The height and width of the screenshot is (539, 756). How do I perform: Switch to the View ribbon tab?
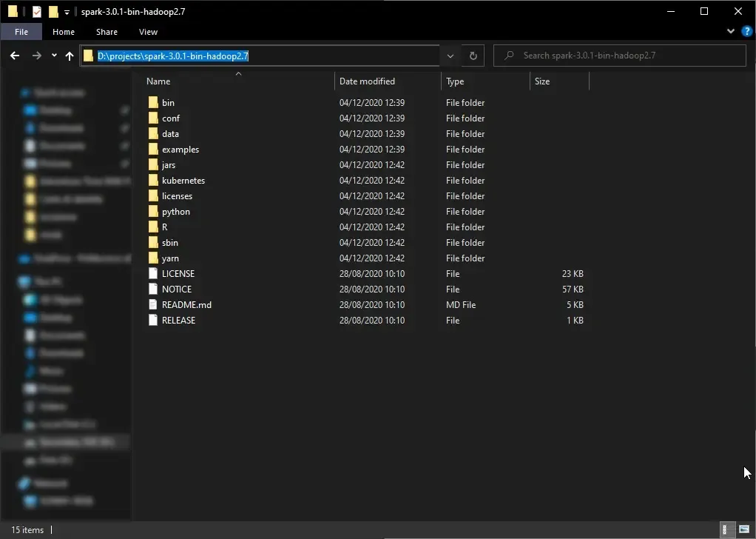pyautogui.click(x=148, y=32)
